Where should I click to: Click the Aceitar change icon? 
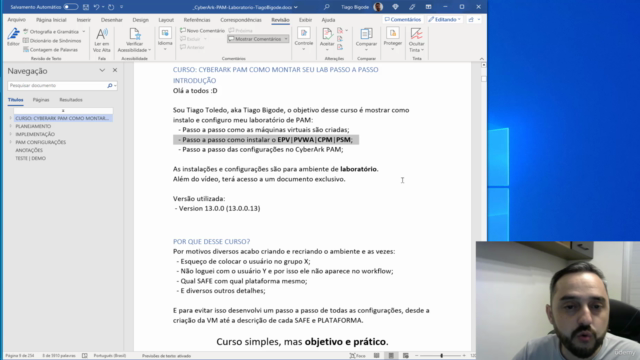327,33
